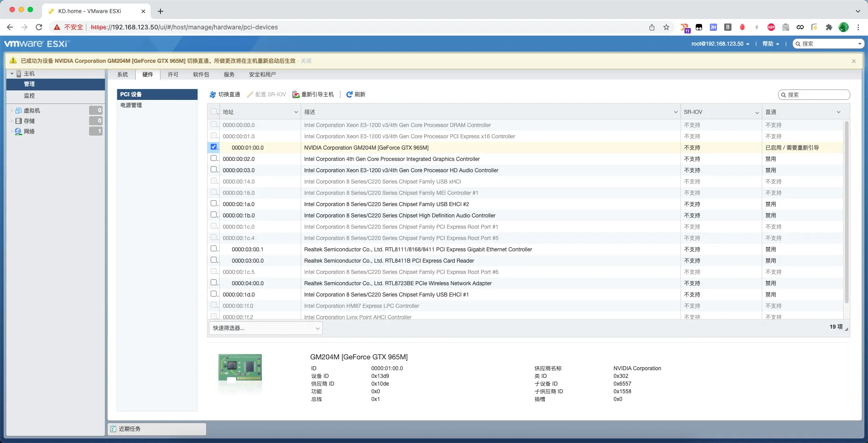Open the tab search chevron in title bar

858,11
